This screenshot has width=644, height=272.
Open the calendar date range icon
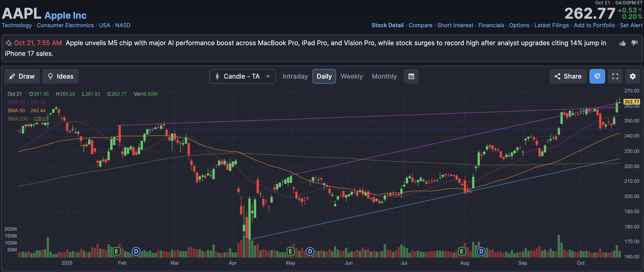[x=411, y=76]
